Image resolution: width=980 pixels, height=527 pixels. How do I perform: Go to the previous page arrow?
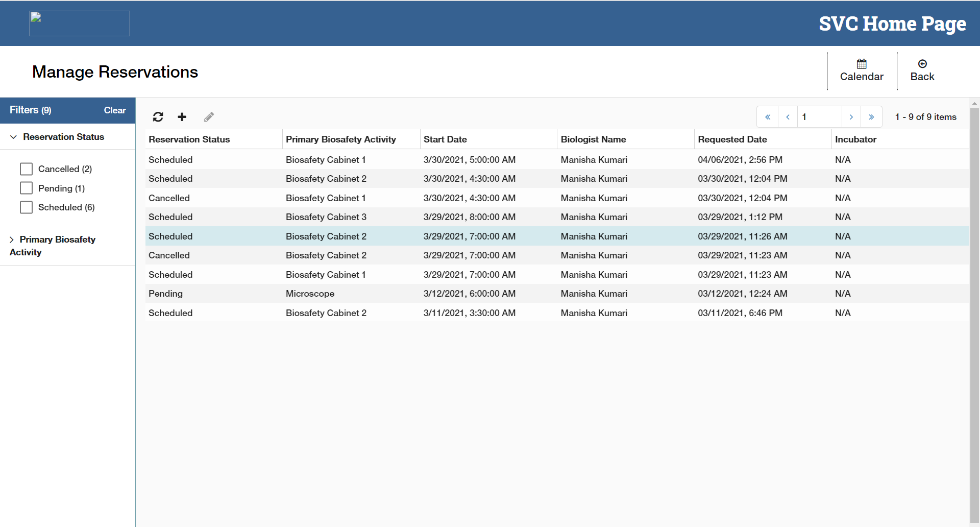point(788,117)
